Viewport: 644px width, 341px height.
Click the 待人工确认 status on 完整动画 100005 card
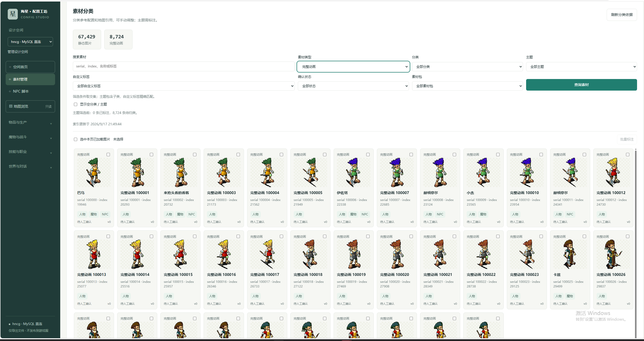pos(301,222)
